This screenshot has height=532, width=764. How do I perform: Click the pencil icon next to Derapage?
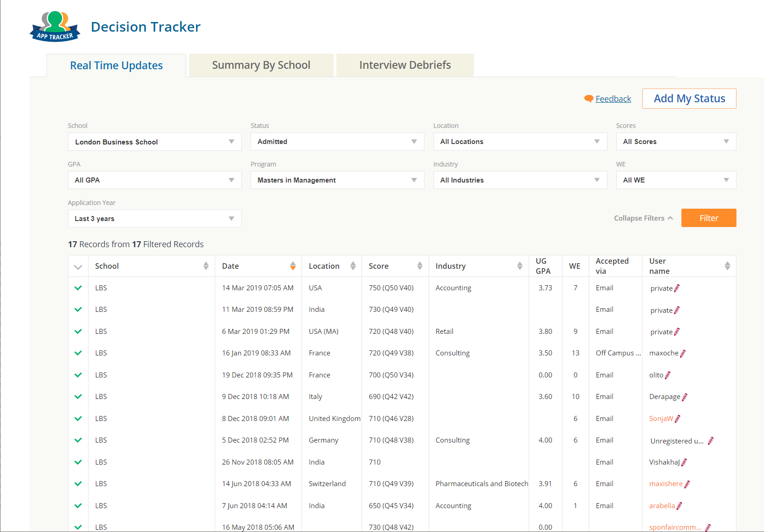(685, 397)
